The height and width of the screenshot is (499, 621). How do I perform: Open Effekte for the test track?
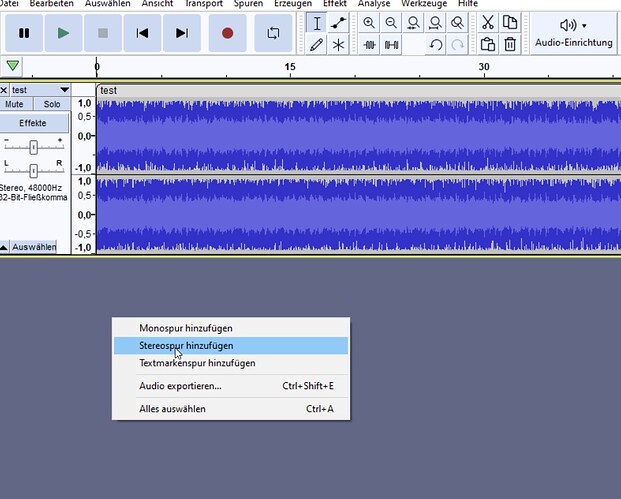[x=33, y=123]
